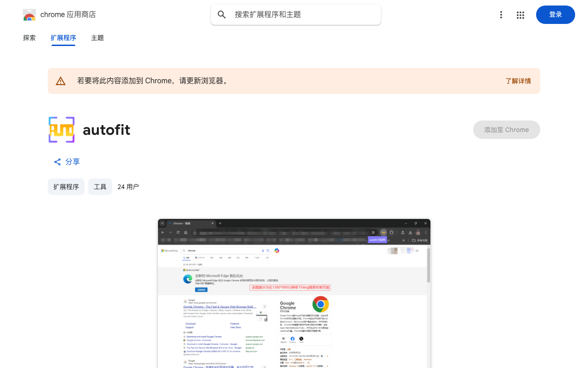
Task: Switch to the 主题 tab
Action: tap(97, 38)
